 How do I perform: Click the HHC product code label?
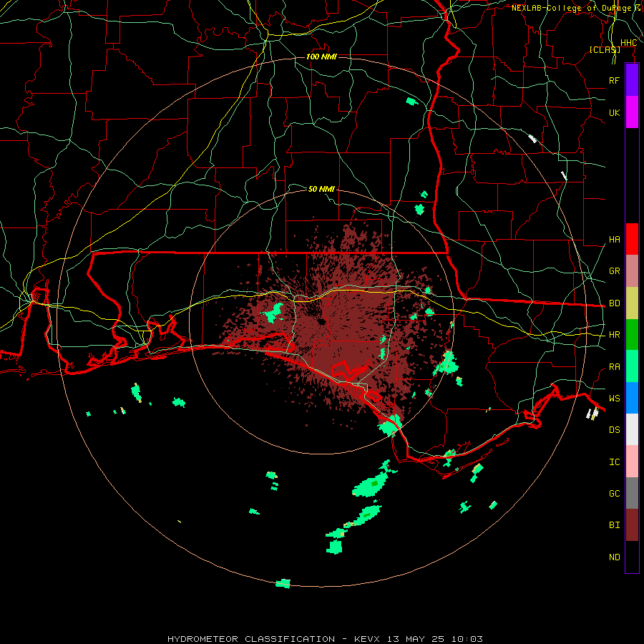628,43
